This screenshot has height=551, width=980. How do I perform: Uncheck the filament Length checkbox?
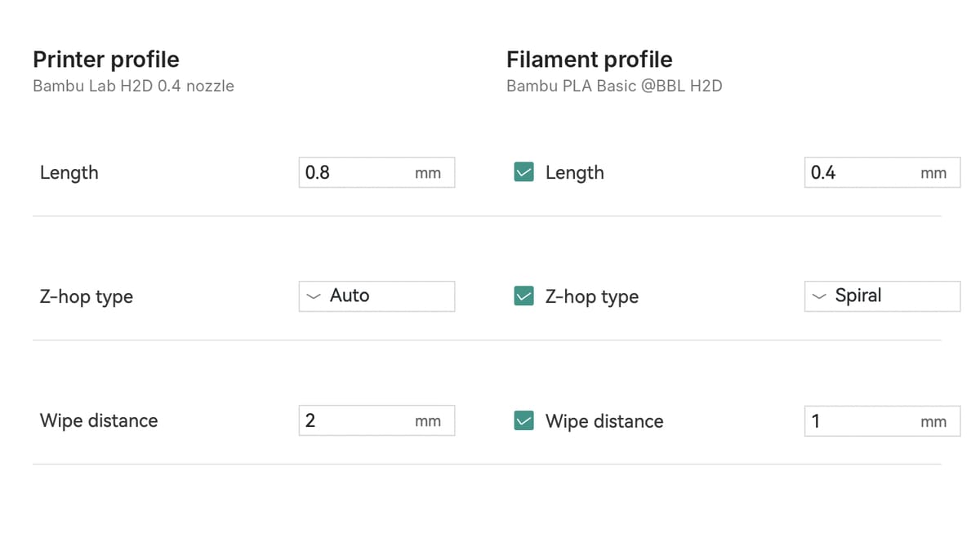(523, 172)
